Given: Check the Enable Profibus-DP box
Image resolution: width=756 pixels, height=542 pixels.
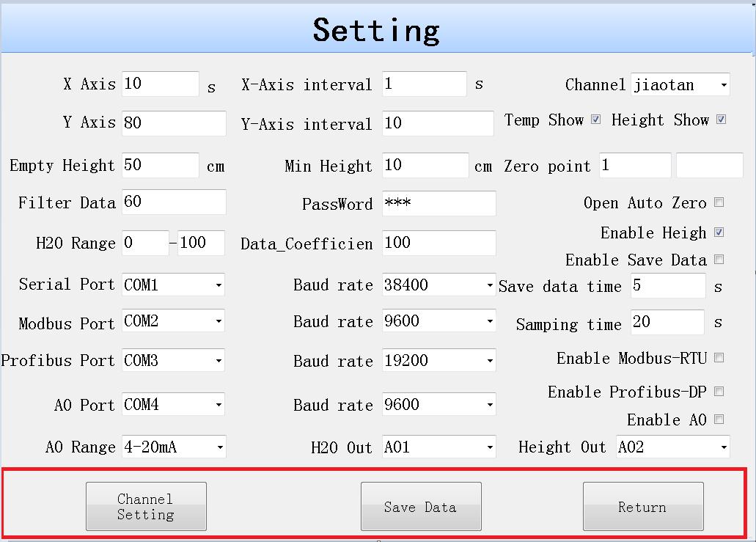Looking at the screenshot, I should coord(719,392).
